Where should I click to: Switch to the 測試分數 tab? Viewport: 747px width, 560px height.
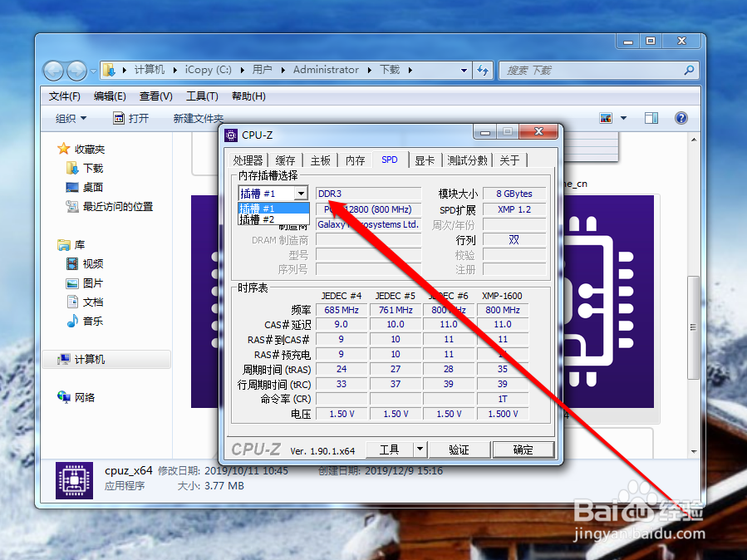[467, 160]
